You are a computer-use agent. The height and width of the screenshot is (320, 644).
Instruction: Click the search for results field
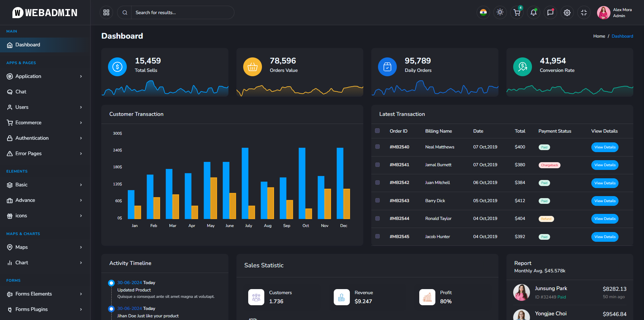click(182, 12)
